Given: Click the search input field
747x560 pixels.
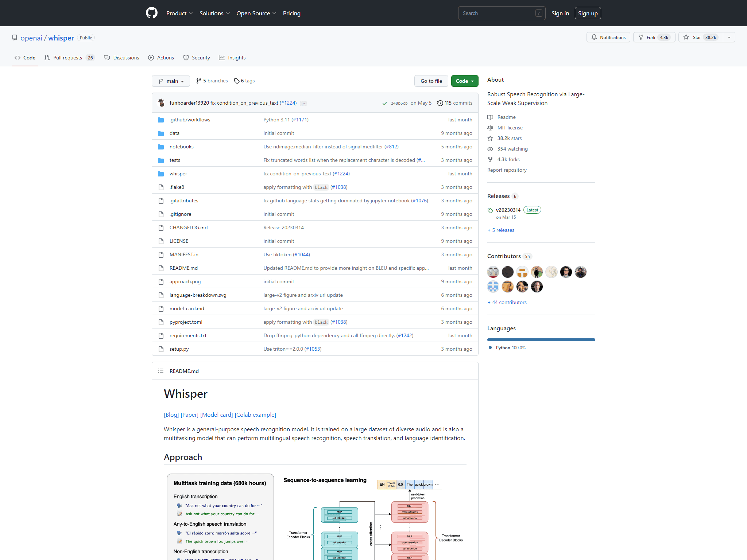Looking at the screenshot, I should [502, 13].
